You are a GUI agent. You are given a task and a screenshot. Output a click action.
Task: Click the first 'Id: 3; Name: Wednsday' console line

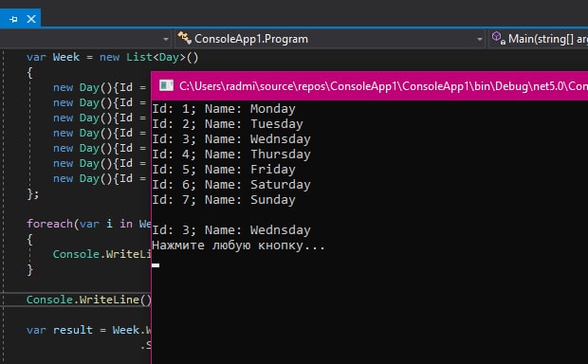tap(231, 139)
